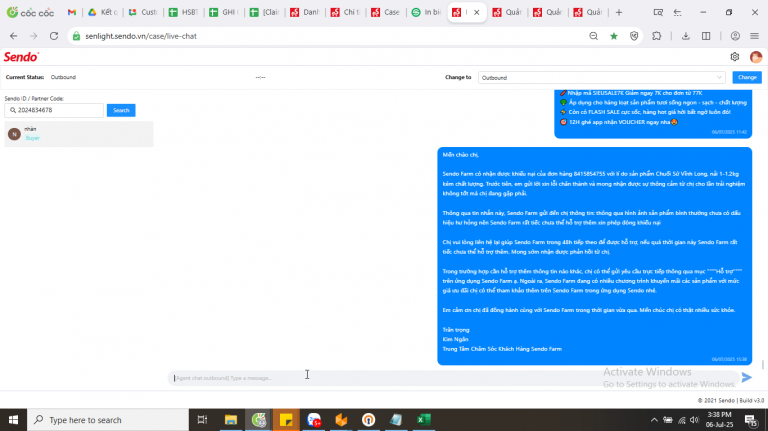Open the Change to Outbound dropdown
The image size is (768, 431).
(x=601, y=77)
